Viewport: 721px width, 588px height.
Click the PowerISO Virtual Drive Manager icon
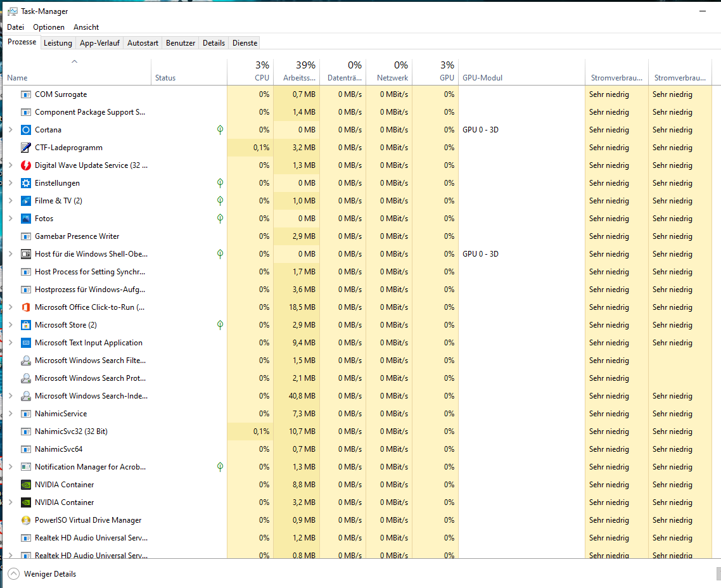click(x=26, y=520)
